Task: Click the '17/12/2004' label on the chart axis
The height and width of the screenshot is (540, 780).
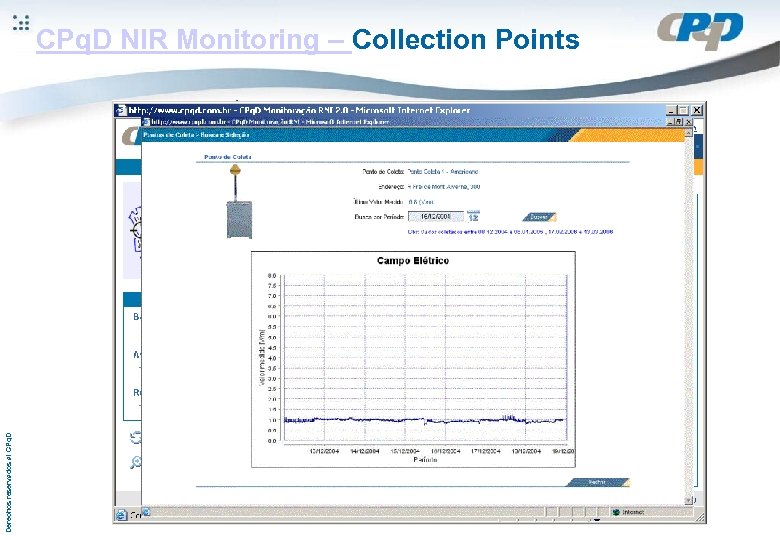Action: coord(486,451)
